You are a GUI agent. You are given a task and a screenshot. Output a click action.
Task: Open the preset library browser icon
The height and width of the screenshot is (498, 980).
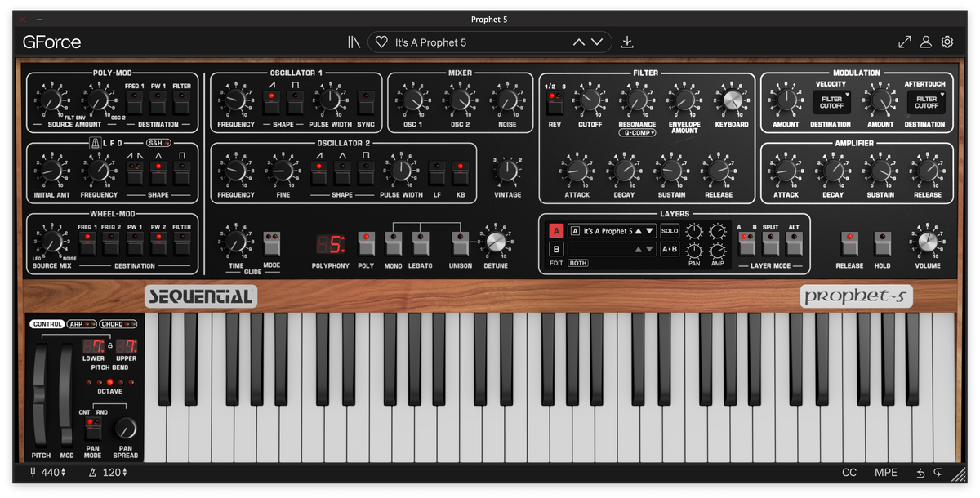(354, 42)
